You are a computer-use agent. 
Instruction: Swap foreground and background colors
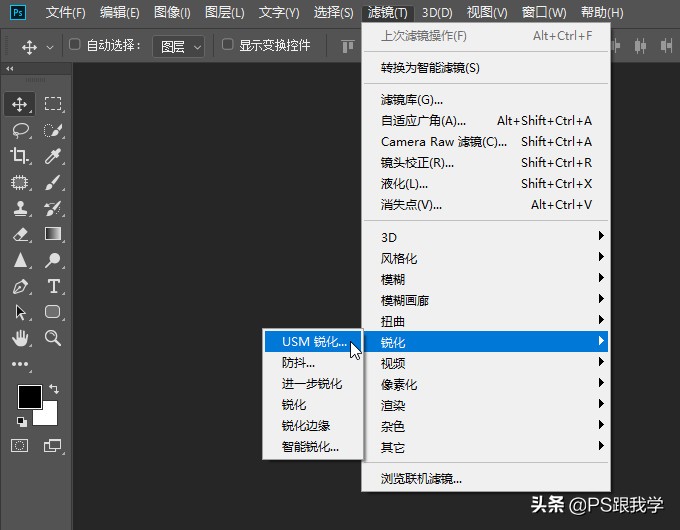tap(54, 389)
